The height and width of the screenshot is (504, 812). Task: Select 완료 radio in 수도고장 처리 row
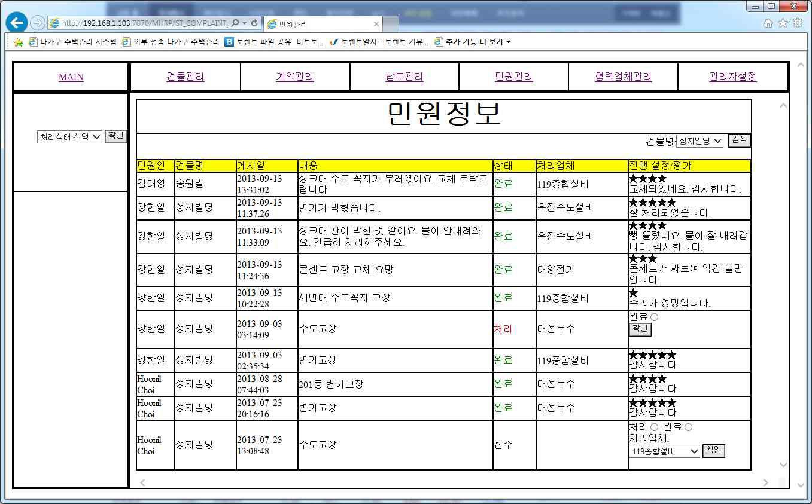[x=654, y=317]
